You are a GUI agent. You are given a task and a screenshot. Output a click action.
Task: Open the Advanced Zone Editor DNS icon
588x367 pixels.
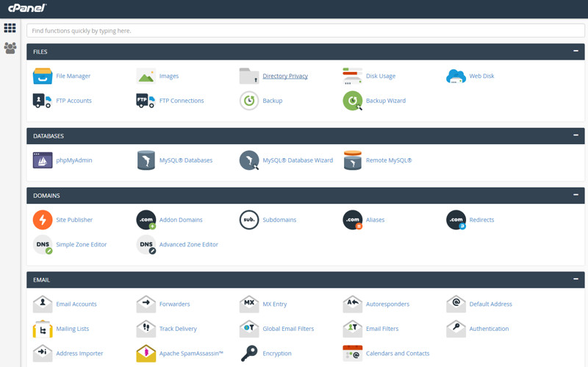[x=146, y=245]
